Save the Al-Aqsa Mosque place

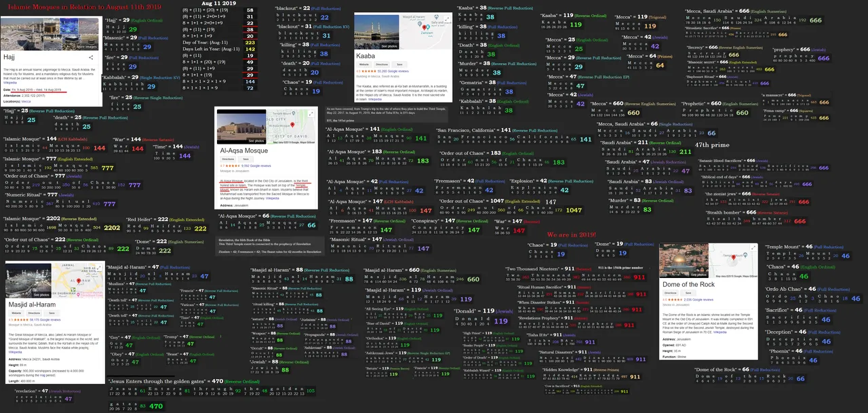pos(246,159)
